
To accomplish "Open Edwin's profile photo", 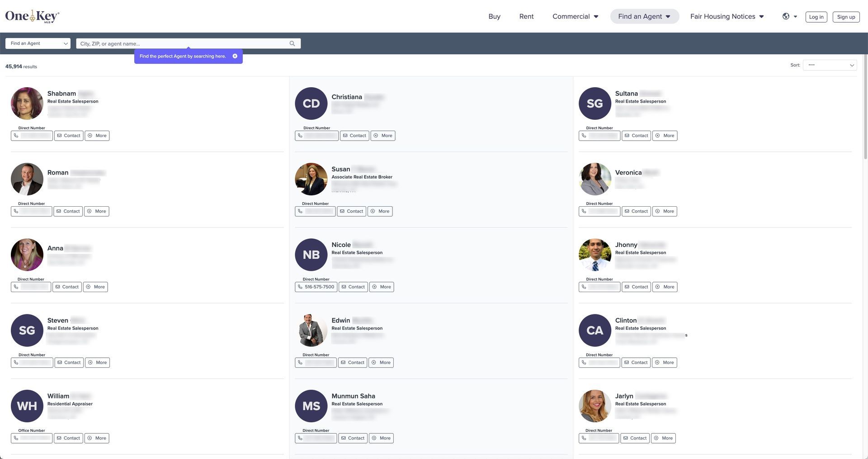I will [311, 331].
